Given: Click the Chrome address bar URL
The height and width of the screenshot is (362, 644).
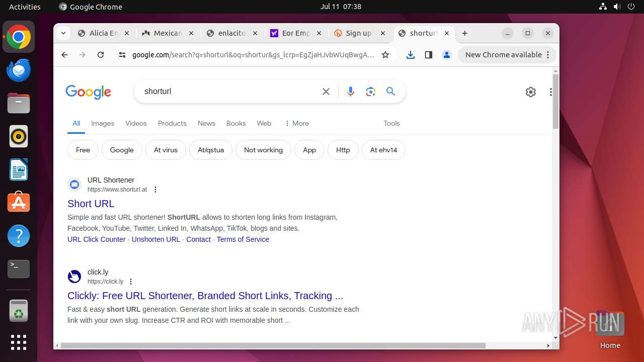Looking at the screenshot, I should [x=253, y=55].
